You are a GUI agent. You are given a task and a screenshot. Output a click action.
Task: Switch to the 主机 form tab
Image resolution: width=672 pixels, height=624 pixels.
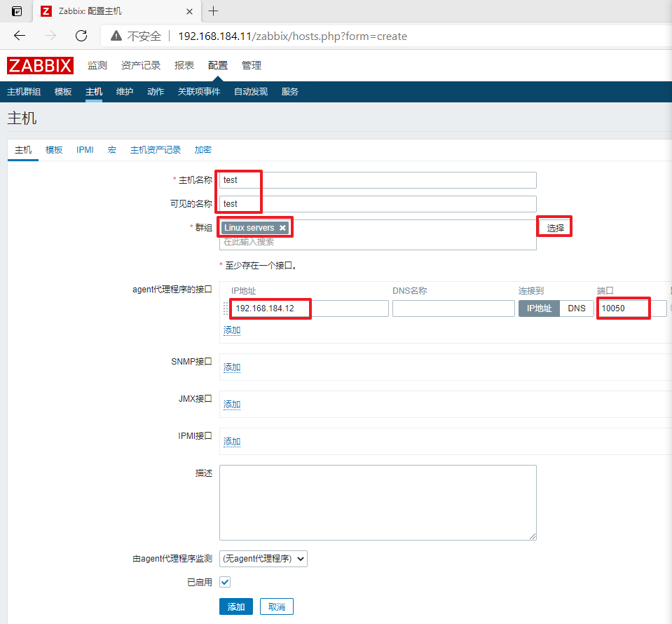point(23,149)
